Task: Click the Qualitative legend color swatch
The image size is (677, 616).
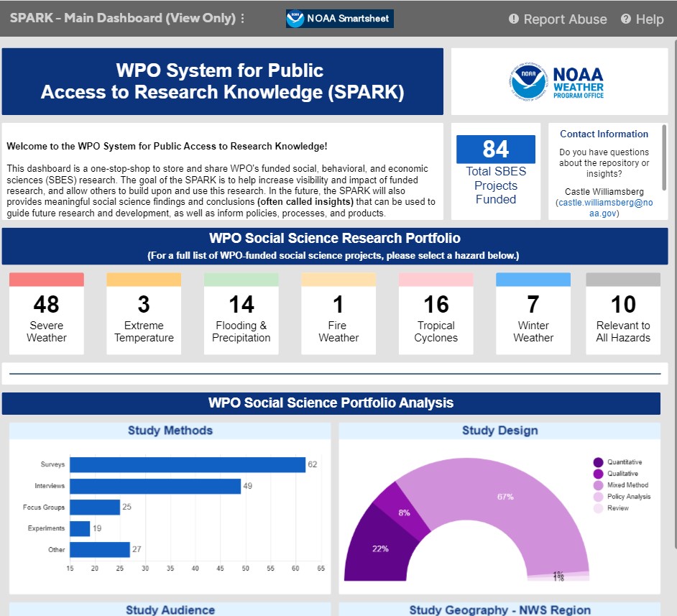Action: point(598,474)
